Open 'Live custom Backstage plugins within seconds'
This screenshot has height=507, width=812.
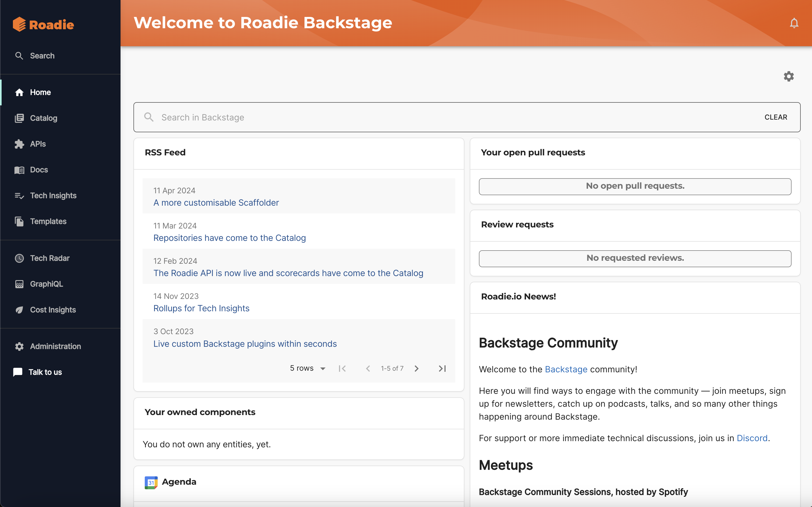(245, 344)
